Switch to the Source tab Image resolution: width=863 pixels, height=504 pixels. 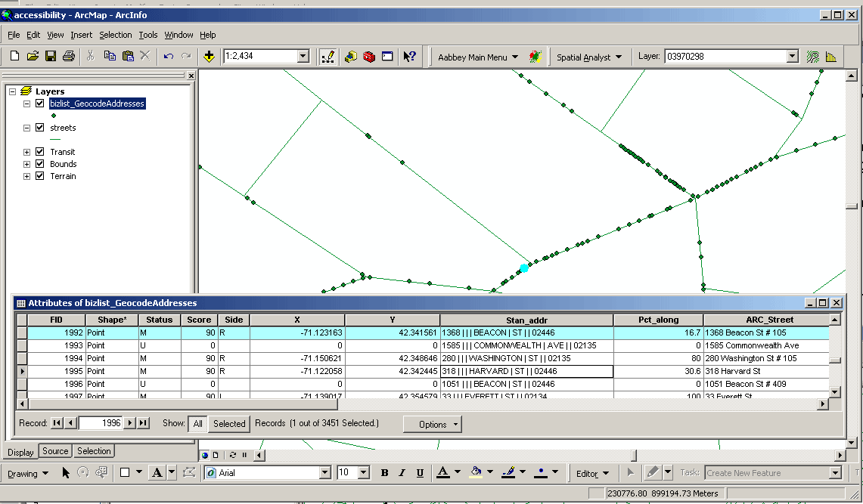pyautogui.click(x=54, y=451)
